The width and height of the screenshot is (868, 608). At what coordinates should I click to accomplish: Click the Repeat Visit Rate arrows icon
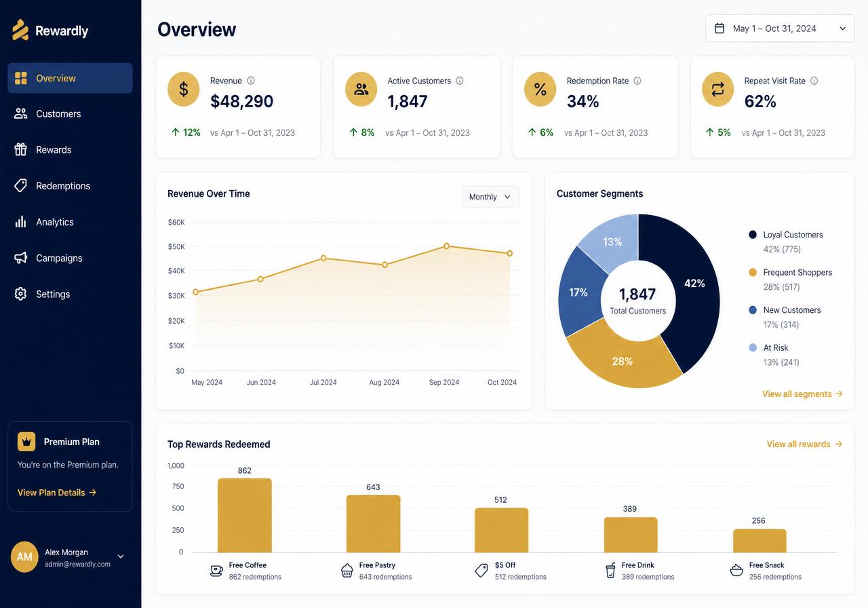pos(718,89)
